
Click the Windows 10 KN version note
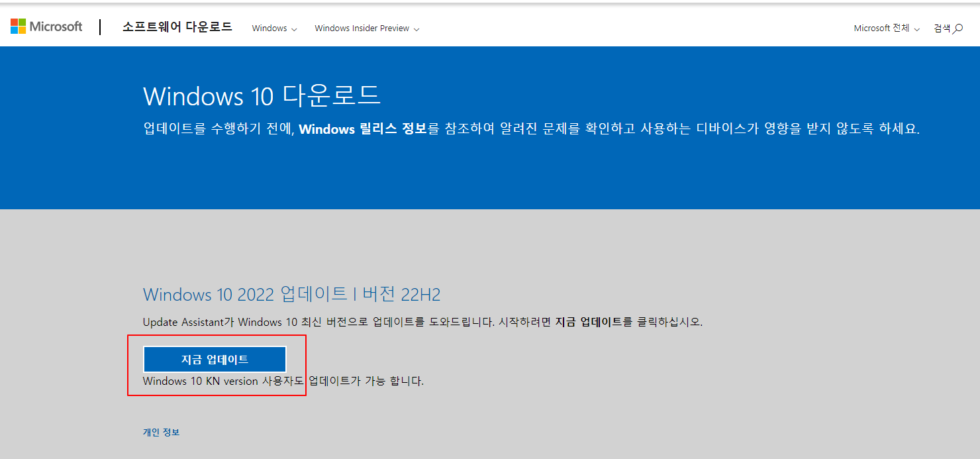tap(283, 381)
